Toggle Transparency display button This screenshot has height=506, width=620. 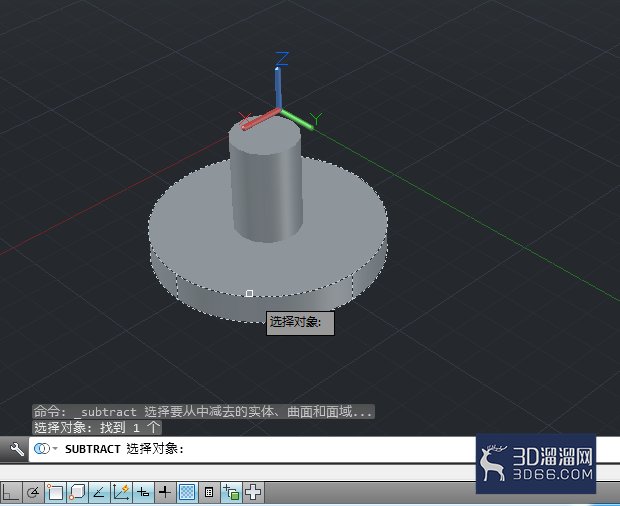[187, 492]
